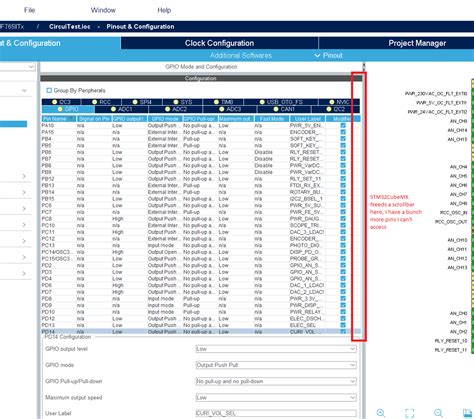The image size is (474, 419).
Task: Click the RLY_RESET_10 pin label in the pinout
Action: pyautogui.click(x=451, y=341)
